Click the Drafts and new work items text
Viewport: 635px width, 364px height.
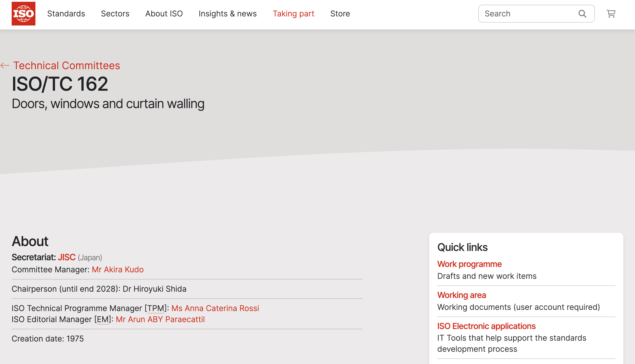(487, 276)
